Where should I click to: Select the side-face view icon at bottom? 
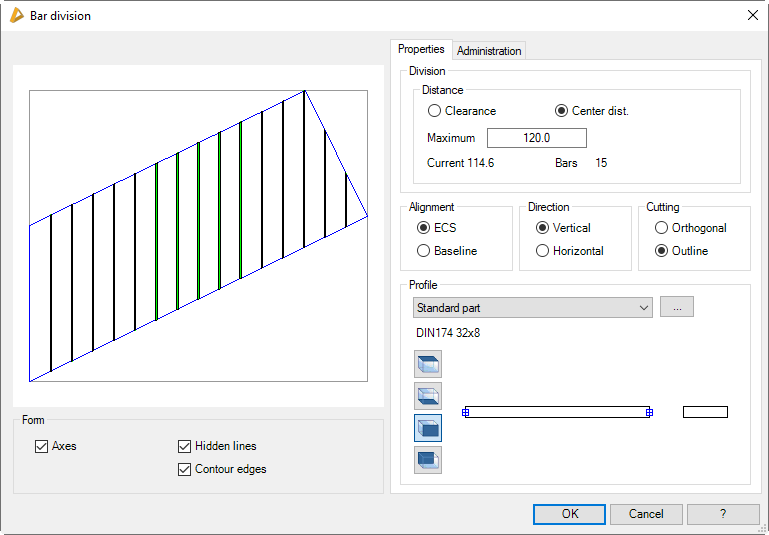click(428, 460)
